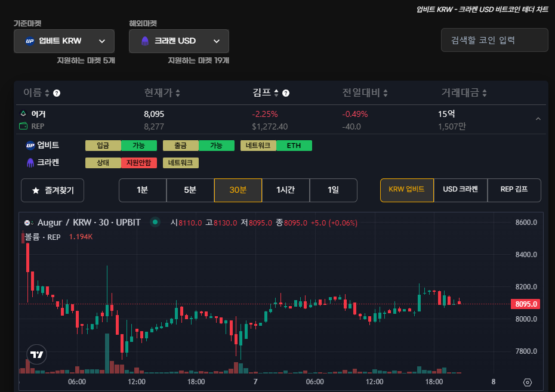Click the 18:00 label on day 7

[x=434, y=382]
